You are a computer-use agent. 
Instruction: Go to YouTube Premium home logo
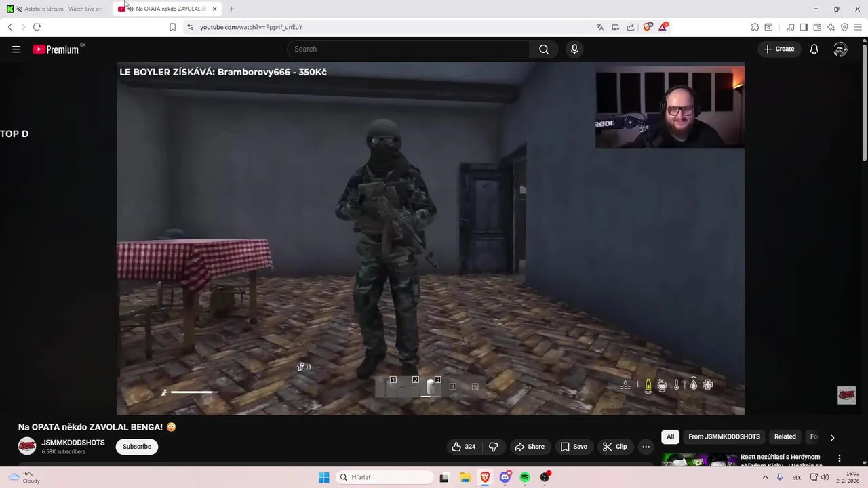coord(56,49)
